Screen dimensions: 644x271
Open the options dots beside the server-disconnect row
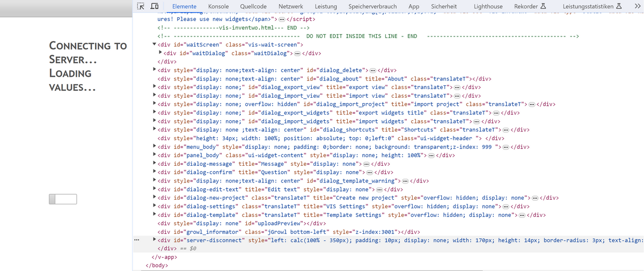[137, 240]
